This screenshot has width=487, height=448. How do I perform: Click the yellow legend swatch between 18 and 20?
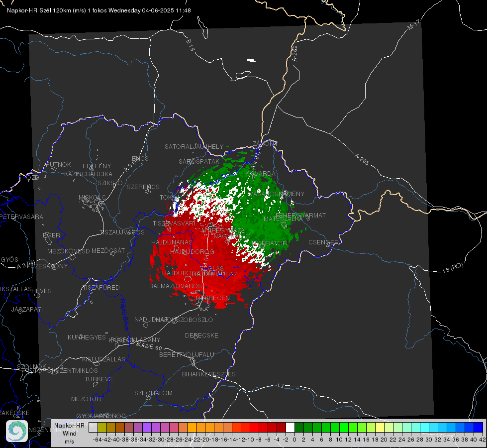pyautogui.click(x=380, y=428)
